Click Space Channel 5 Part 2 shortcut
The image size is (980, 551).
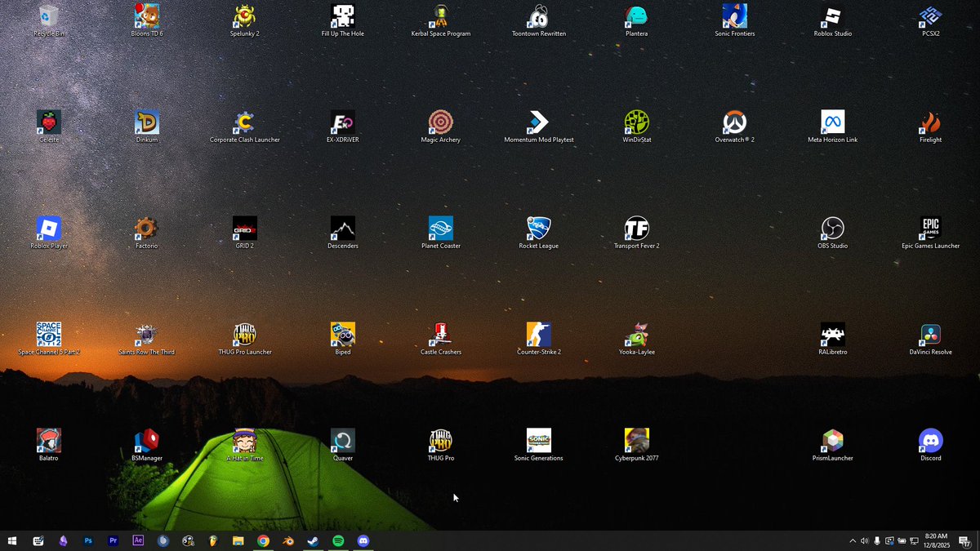tap(49, 339)
